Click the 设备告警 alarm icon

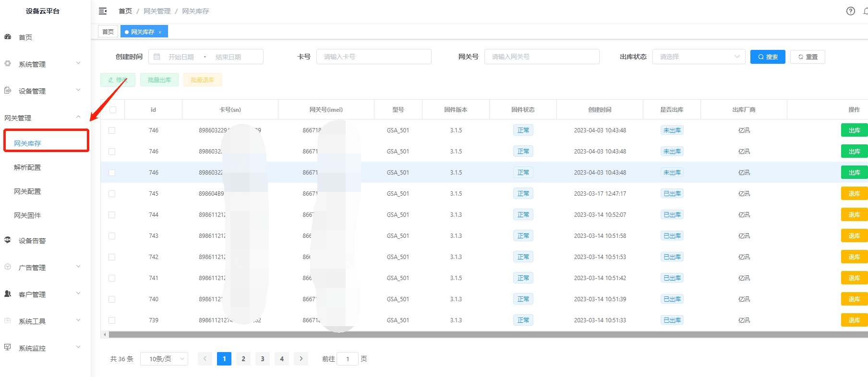(x=8, y=240)
